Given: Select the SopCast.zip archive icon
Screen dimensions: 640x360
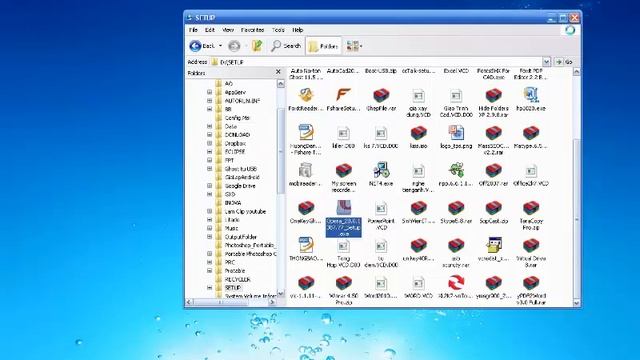Looking at the screenshot, I should coord(493,208).
